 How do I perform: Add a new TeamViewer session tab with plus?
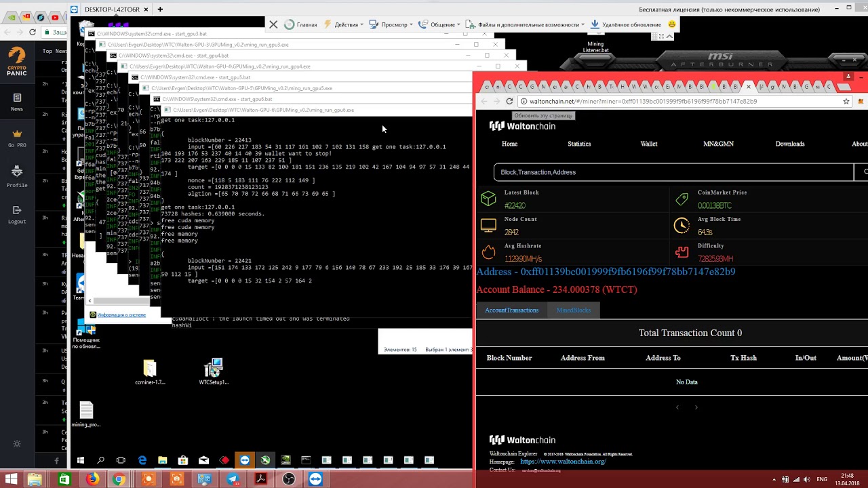(160, 9)
